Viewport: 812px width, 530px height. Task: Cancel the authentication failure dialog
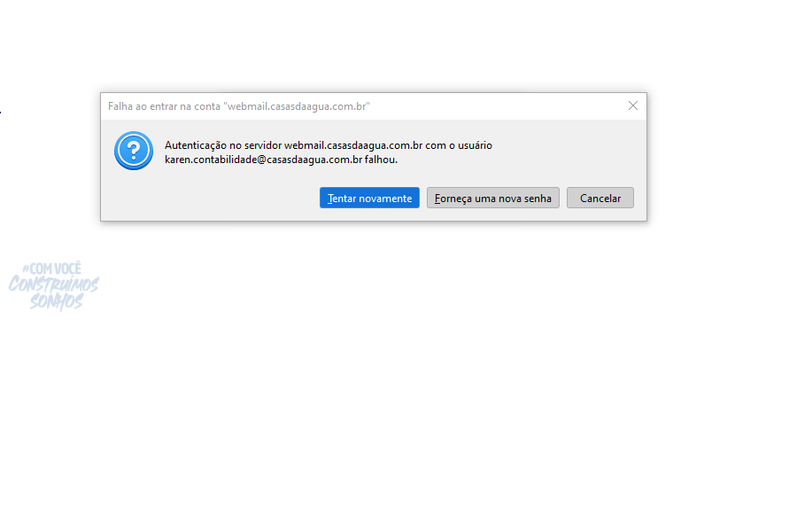pos(599,198)
